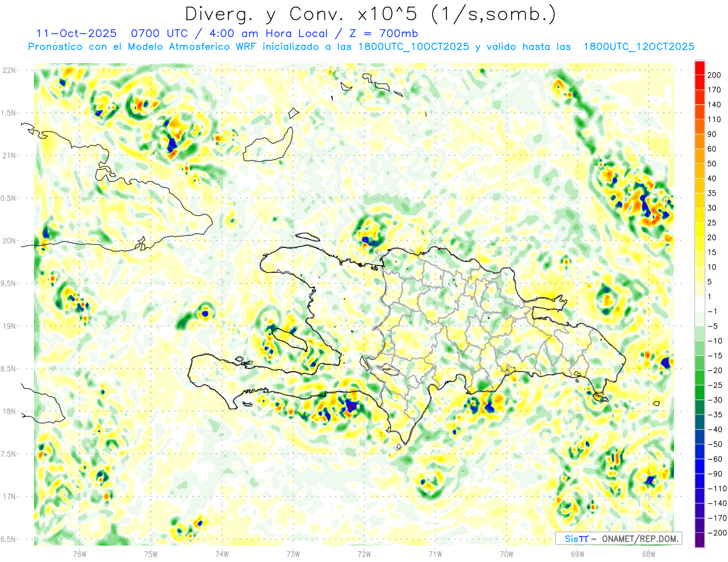The image size is (728, 562).
Task: Click the '20N' latitude label
Action: click(9, 241)
